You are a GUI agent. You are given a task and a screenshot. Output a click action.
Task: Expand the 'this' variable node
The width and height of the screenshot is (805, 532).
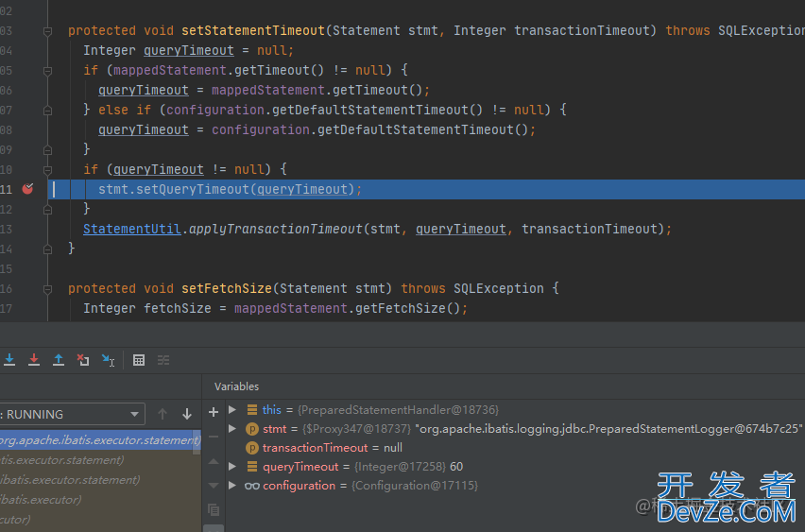click(x=232, y=409)
